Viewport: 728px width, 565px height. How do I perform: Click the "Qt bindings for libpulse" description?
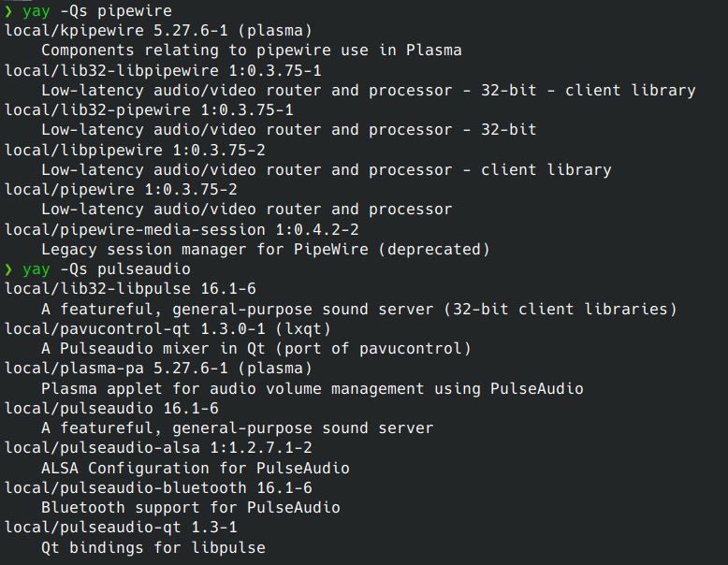[x=153, y=547]
